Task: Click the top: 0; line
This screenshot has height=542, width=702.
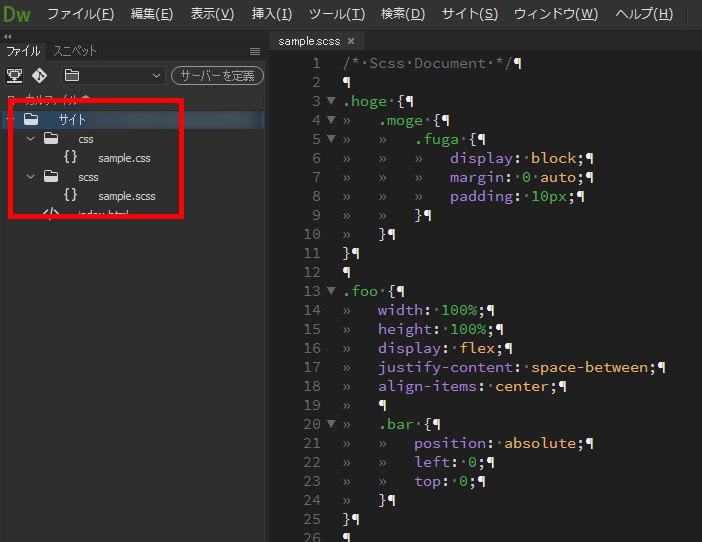Action: [445, 482]
